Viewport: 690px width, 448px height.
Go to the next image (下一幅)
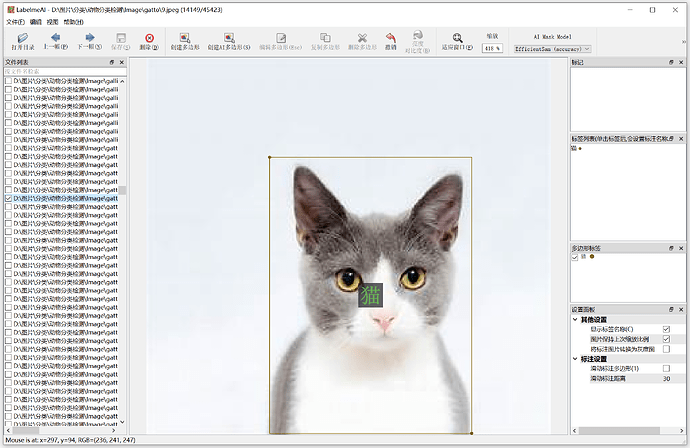90,42
